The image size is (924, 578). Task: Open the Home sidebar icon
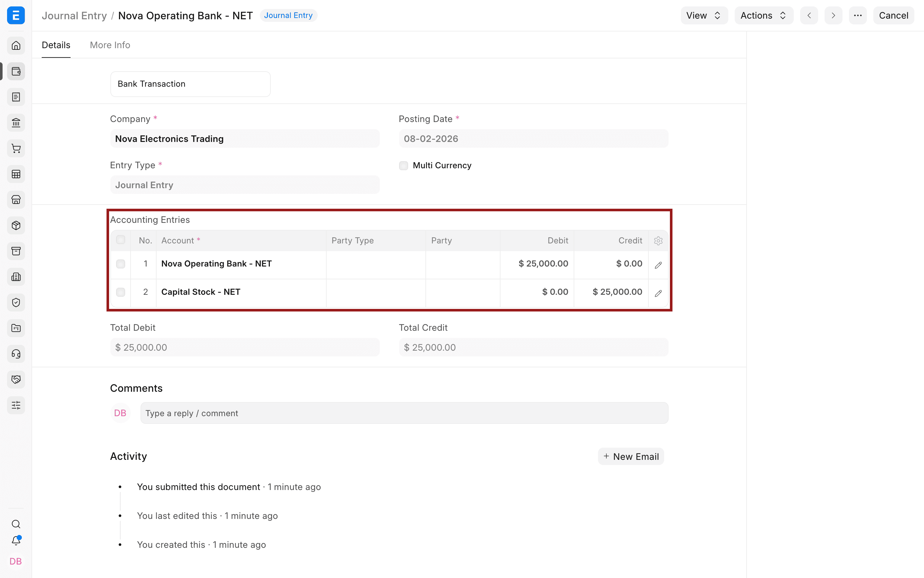pos(16,46)
